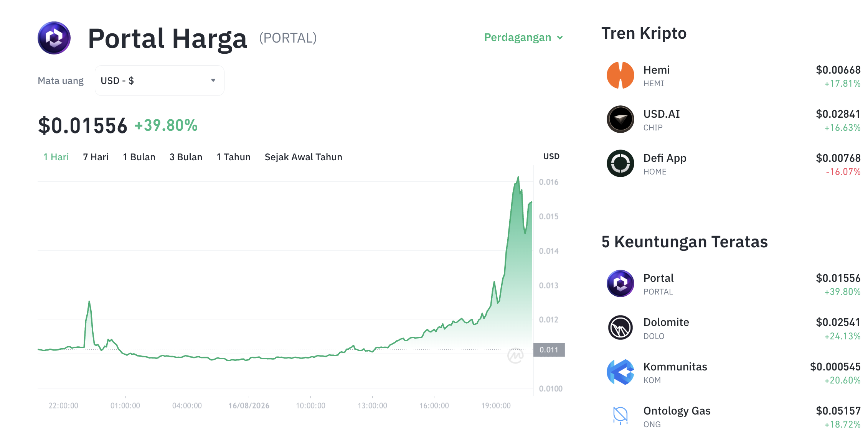This screenshot has width=868, height=441.
Task: Open the Portal icon in top gainers
Action: (620, 283)
